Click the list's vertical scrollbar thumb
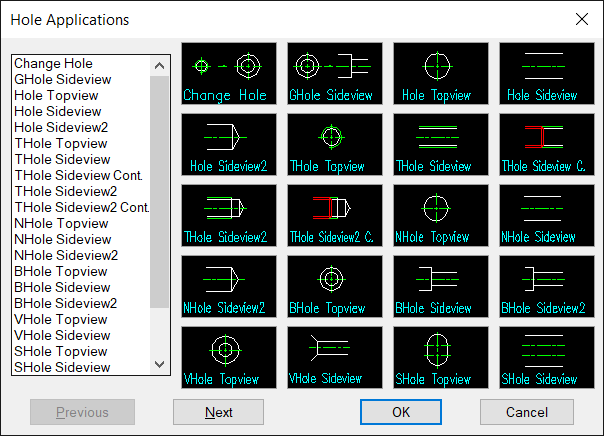The image size is (604, 436). point(159,192)
